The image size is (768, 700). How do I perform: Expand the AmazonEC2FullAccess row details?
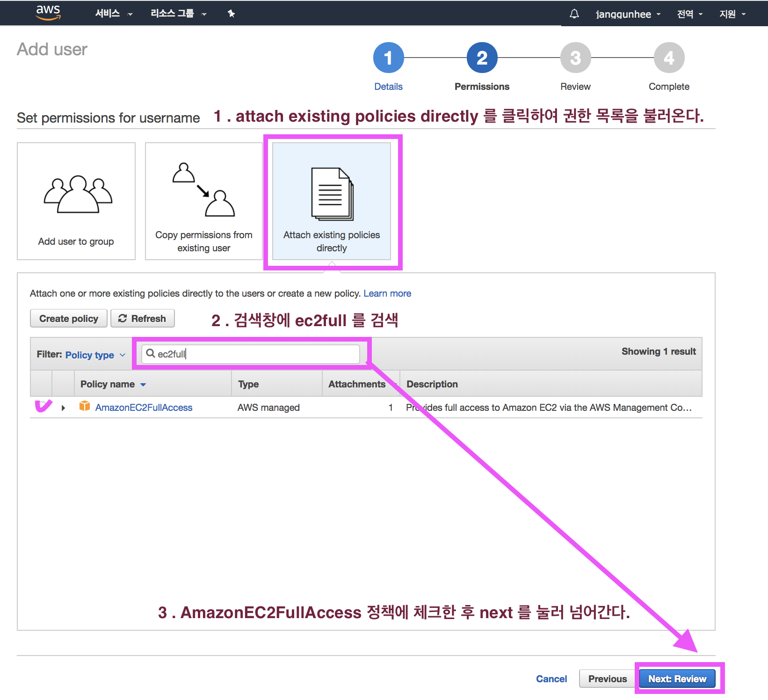click(63, 408)
